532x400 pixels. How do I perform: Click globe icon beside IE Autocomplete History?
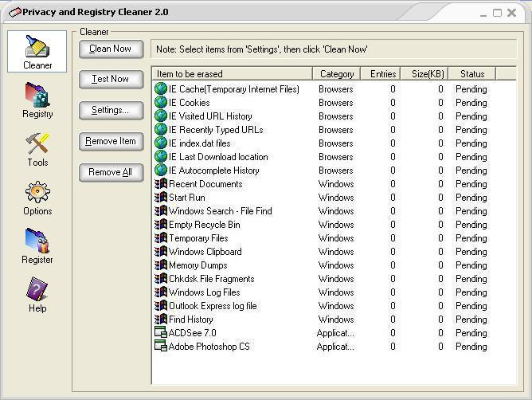click(161, 170)
